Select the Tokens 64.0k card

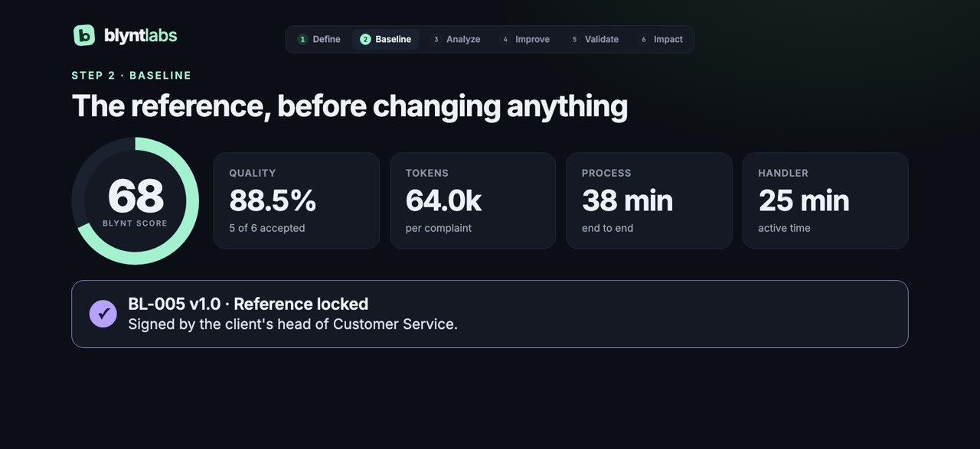click(x=472, y=200)
